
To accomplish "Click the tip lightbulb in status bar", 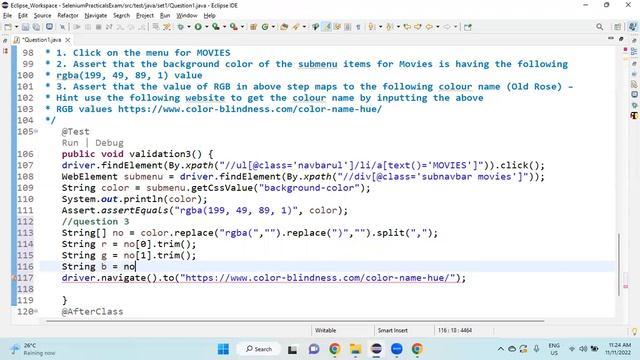I will point(634,331).
